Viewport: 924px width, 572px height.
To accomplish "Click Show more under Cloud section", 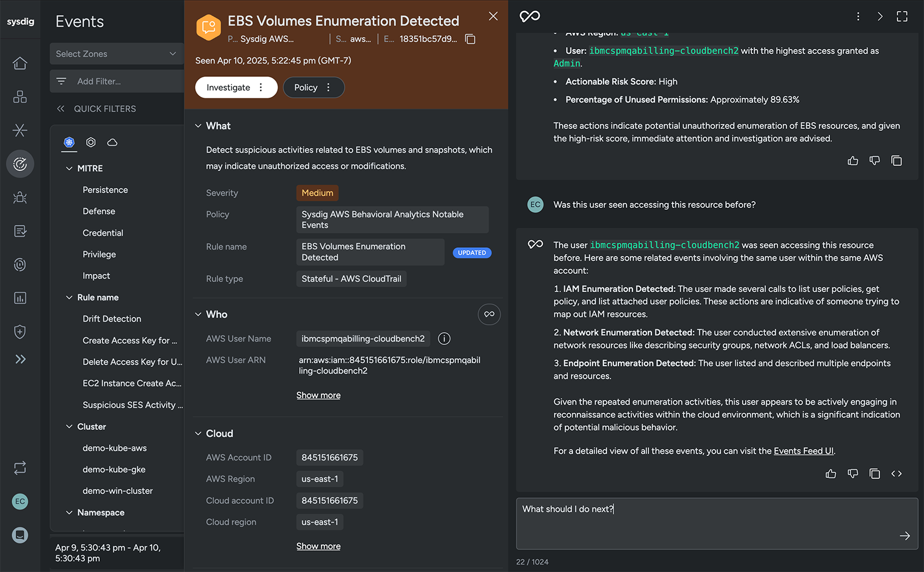I will [x=318, y=546].
